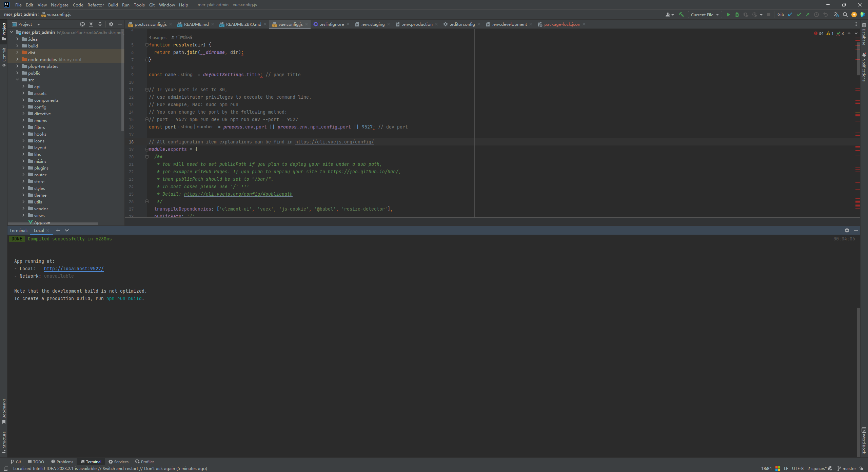This screenshot has height=472, width=868.
Task: Switch to the package-lock.json tab
Action: 562,24
